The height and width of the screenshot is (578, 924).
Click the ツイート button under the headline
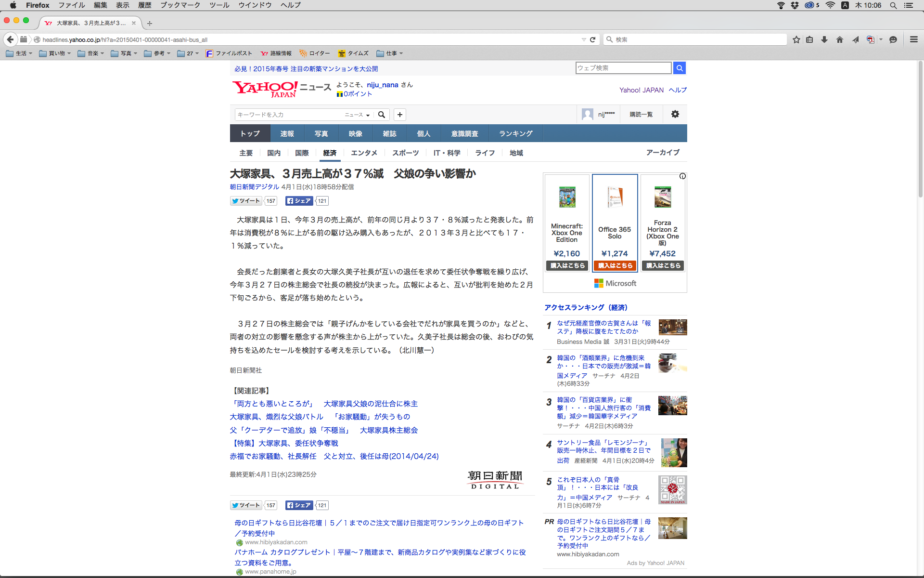(246, 201)
